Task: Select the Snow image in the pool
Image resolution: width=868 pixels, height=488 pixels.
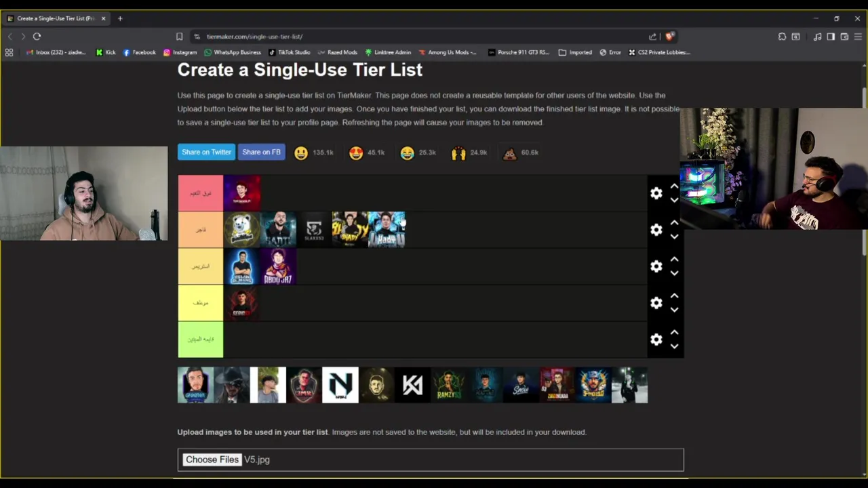Action: 521,385
